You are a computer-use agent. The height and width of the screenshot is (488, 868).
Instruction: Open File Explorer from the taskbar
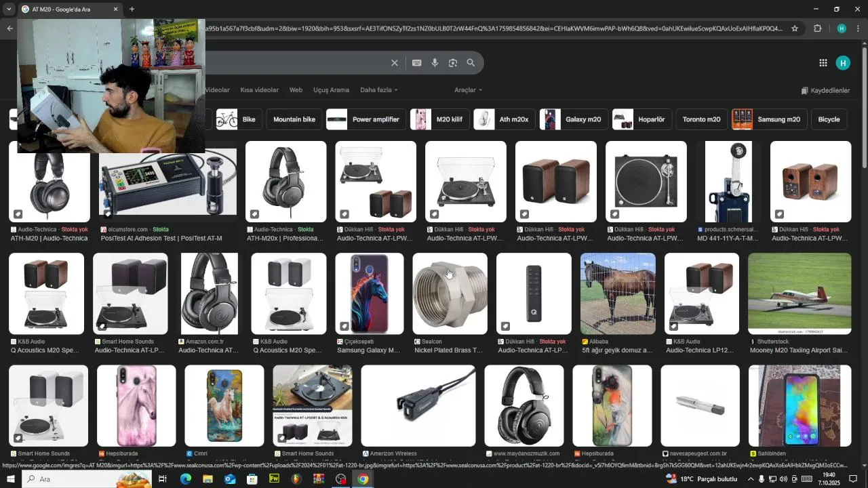point(208,479)
